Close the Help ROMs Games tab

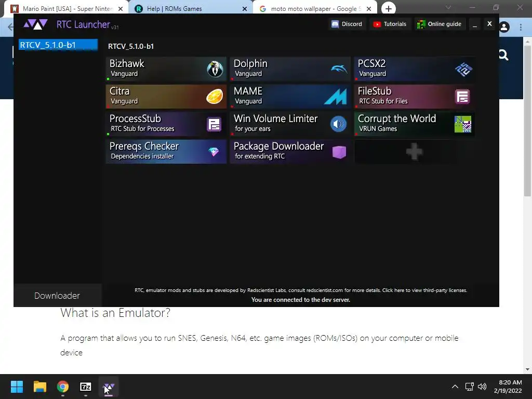245,9
